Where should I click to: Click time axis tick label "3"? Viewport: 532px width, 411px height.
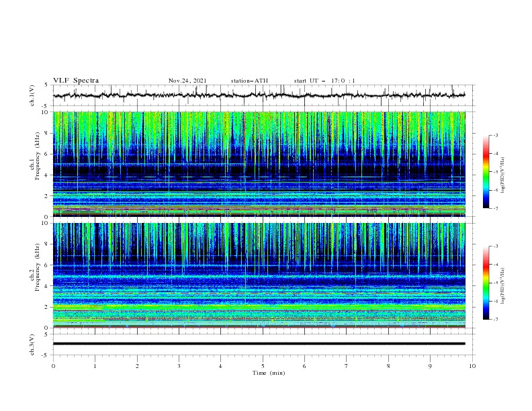[x=179, y=366]
